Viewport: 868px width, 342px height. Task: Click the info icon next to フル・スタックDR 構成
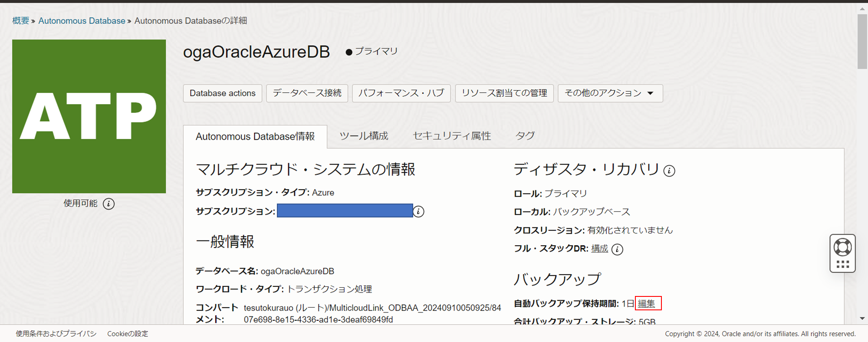pyautogui.click(x=617, y=249)
